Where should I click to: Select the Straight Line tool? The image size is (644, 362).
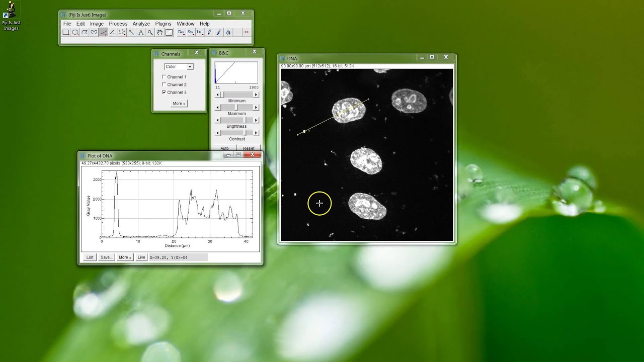103,32
